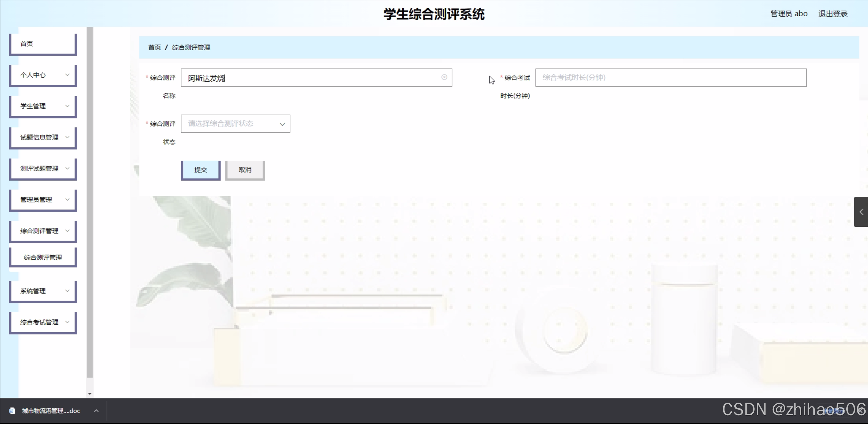The width and height of the screenshot is (868, 424).
Task: Open 首页 in sidebar
Action: point(43,44)
